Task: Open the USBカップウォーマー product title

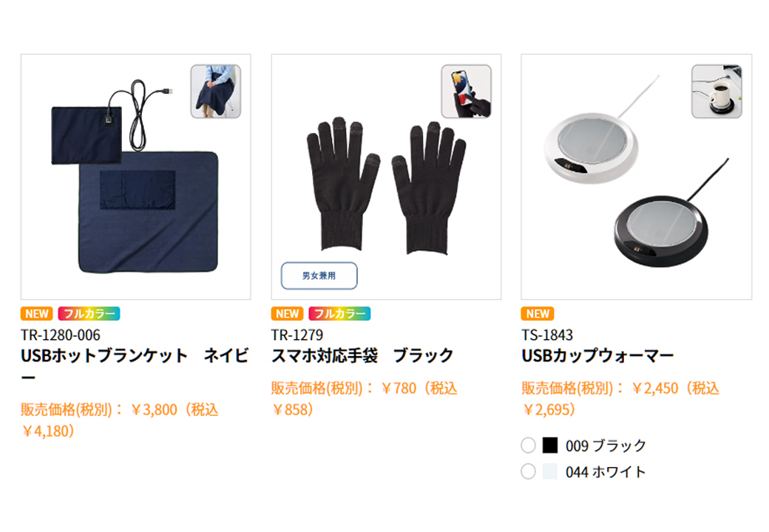Action: coord(598,355)
